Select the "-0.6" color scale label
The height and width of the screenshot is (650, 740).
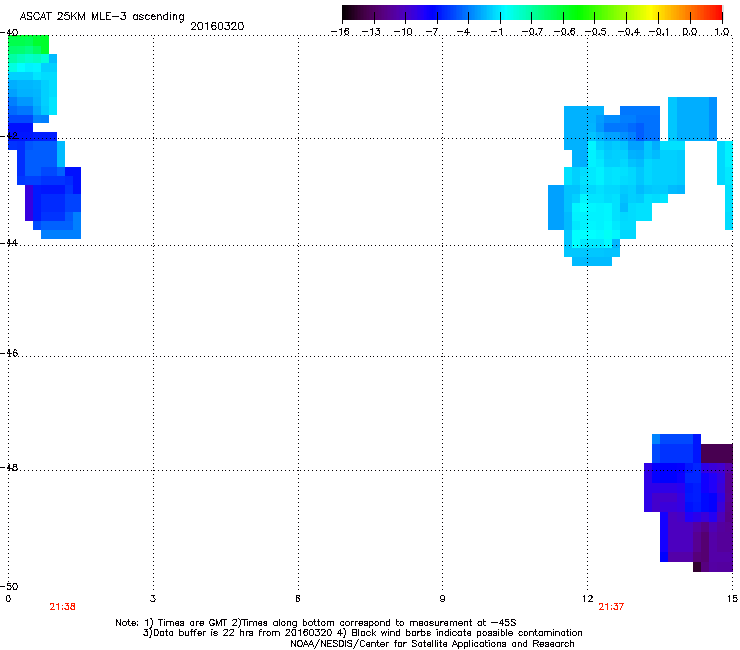(564, 32)
